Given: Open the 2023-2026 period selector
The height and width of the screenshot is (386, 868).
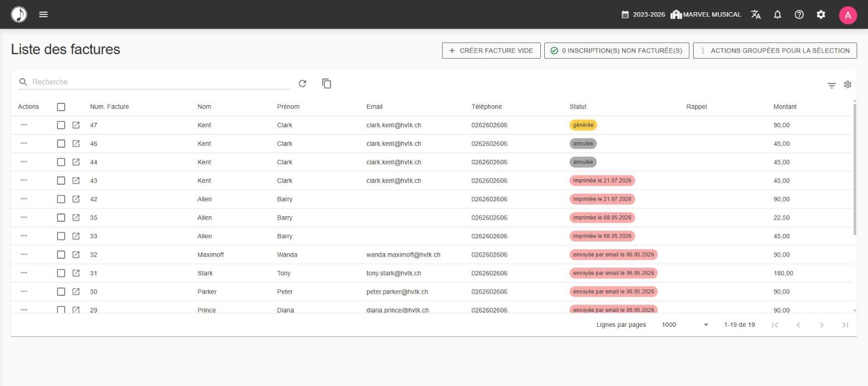Looking at the screenshot, I should click(x=643, y=14).
